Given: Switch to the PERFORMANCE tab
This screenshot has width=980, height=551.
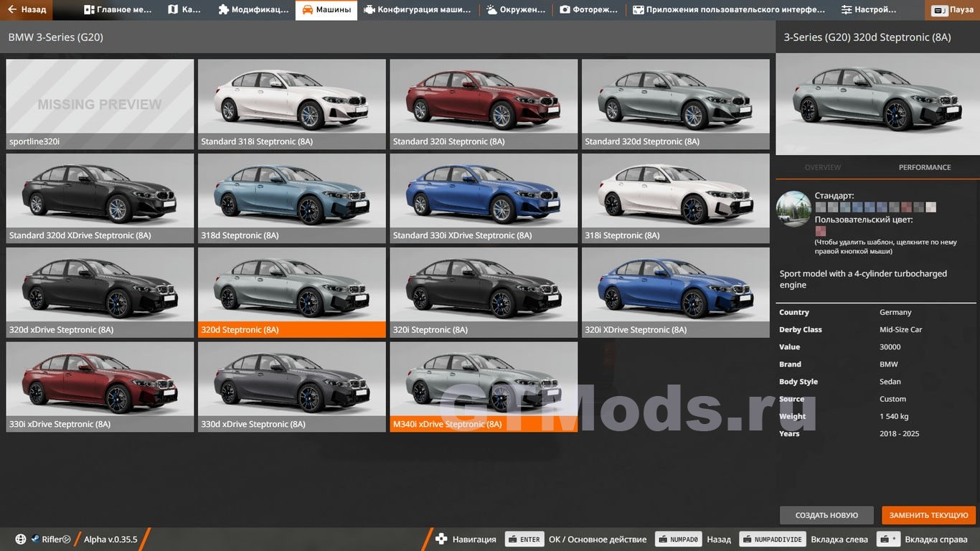Looking at the screenshot, I should point(925,167).
